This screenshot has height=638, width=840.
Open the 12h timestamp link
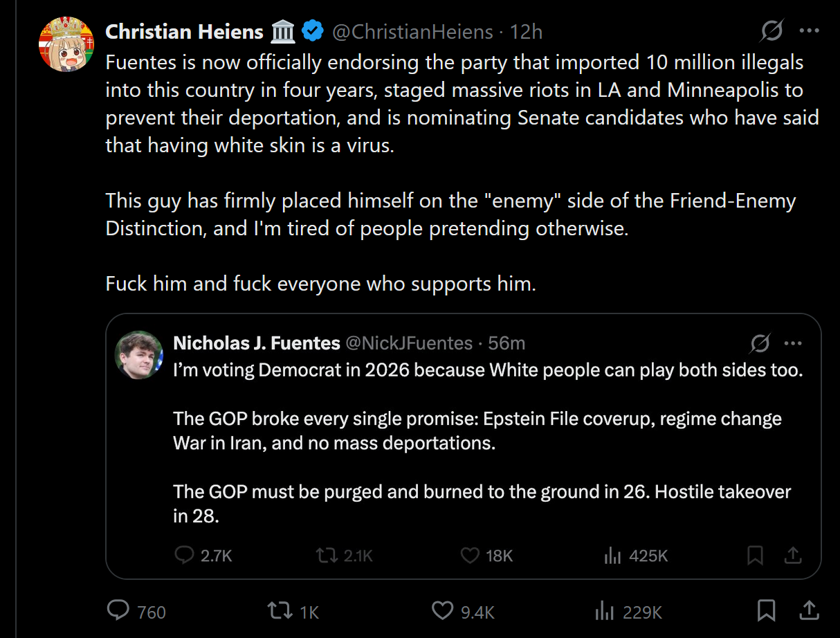point(526,32)
